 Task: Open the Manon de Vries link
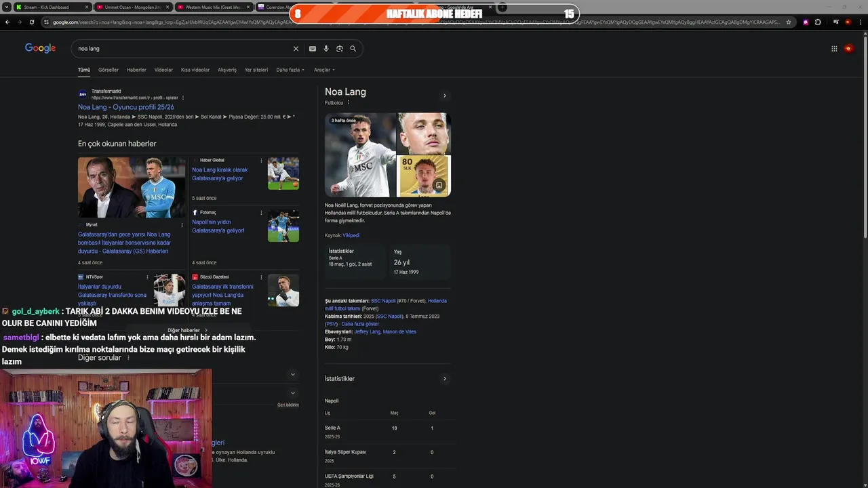399,332
